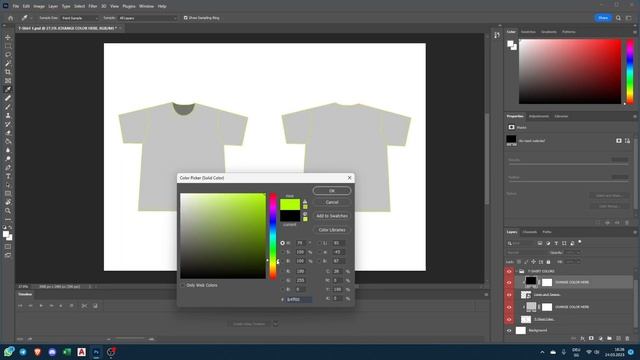This screenshot has height=360, width=640.
Task: Select the S saturation radio button
Action: (x=282, y=252)
